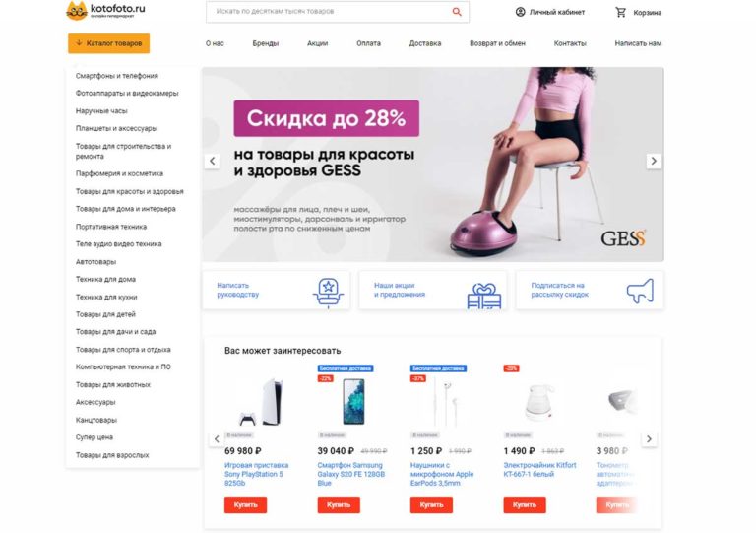The height and width of the screenshot is (533, 756).
Task: Open the Смартфон Samsung Galaxy S20 FE link
Action: (351, 474)
